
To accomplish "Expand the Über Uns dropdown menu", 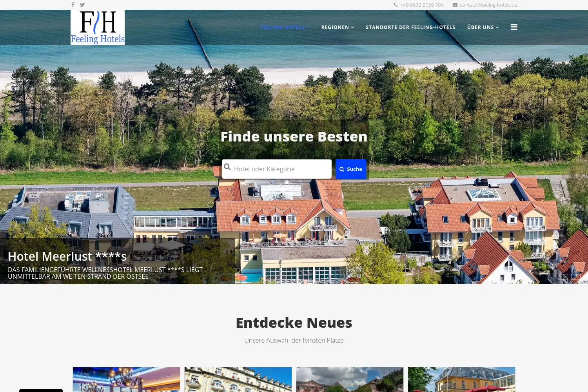I will click(483, 27).
